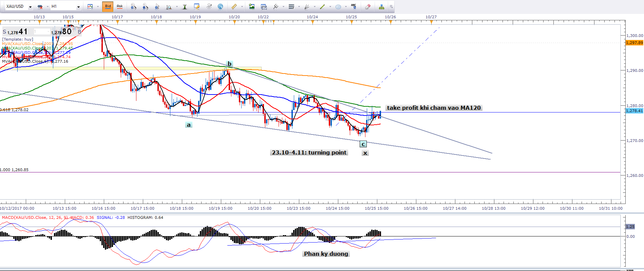Click the 'take profit khi cham vao MA120' label
The height and width of the screenshot is (271, 644).
click(x=434, y=108)
